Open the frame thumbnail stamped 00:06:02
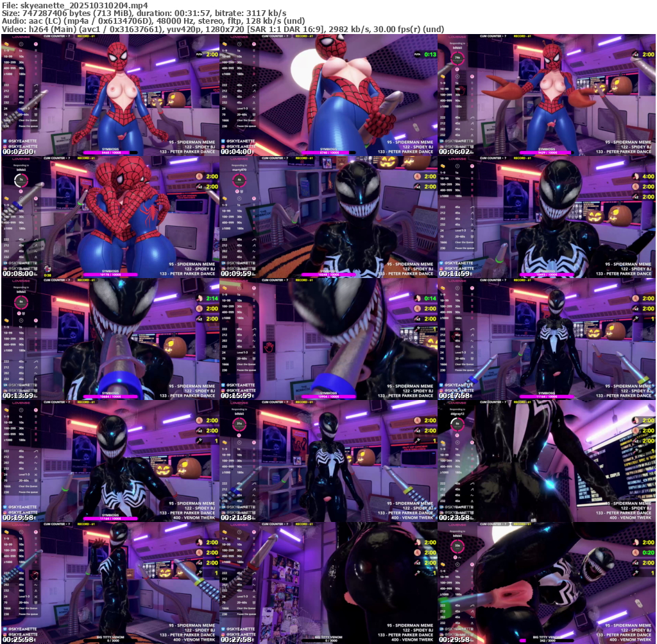 [x=547, y=95]
